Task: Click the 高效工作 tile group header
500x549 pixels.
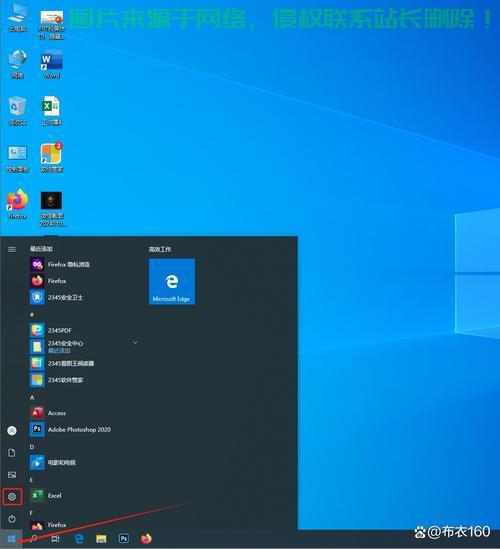Action: (160, 249)
